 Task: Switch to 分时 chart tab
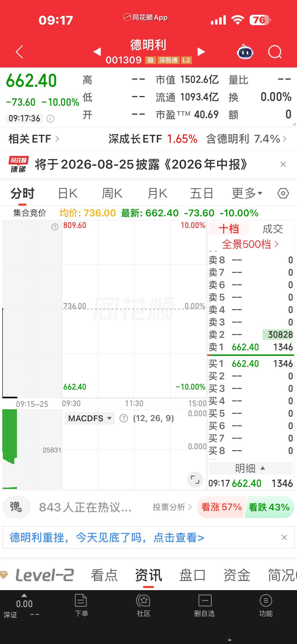[x=22, y=193]
